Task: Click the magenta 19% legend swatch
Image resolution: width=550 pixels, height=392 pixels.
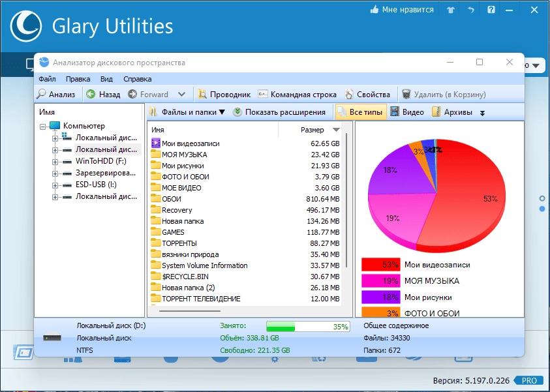Action: [380, 281]
